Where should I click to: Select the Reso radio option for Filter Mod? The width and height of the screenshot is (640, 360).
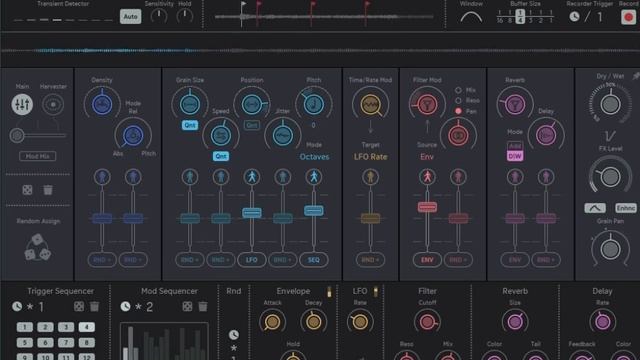click(458, 100)
